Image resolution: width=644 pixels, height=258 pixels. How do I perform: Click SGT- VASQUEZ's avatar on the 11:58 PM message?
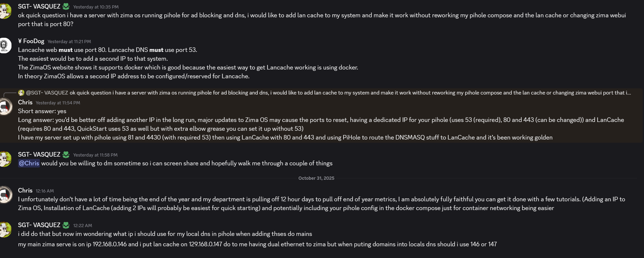(5, 159)
